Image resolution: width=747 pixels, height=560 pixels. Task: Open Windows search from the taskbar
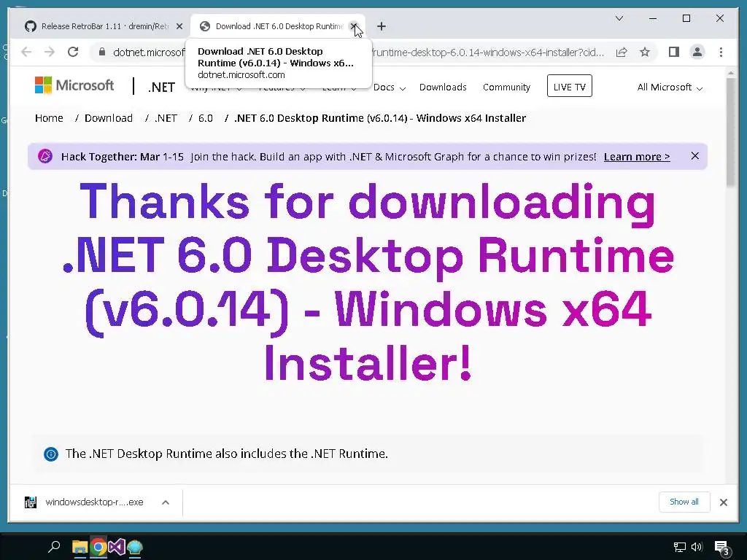(54, 547)
